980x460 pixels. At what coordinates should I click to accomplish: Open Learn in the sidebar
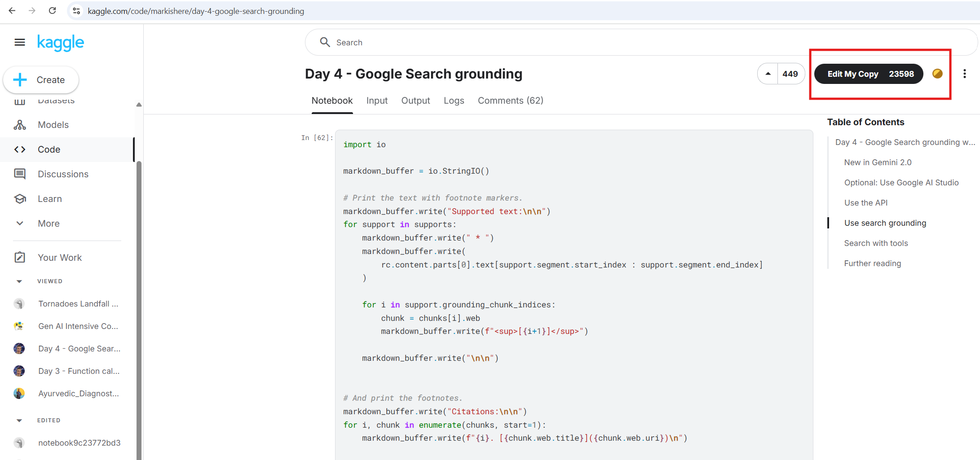point(50,199)
